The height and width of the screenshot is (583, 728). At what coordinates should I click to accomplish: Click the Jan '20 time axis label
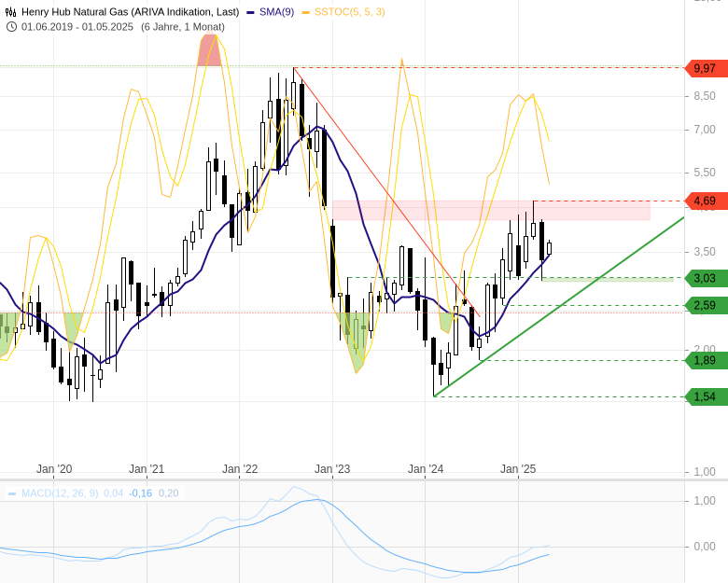(x=54, y=469)
